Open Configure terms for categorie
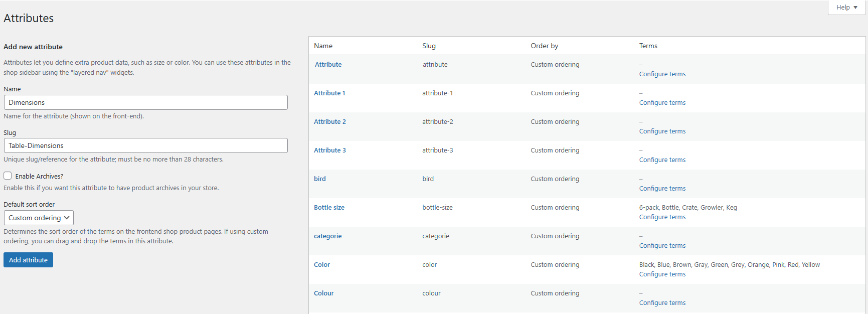 click(x=662, y=246)
